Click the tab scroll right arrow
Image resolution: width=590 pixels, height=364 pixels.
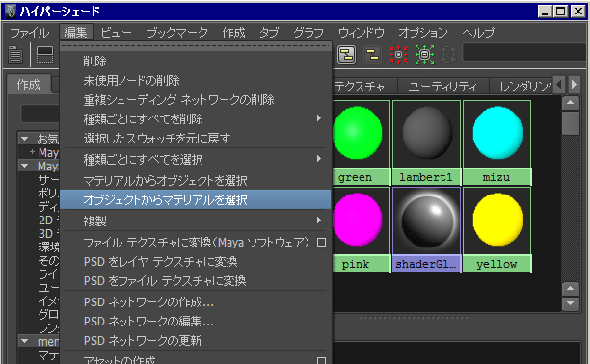click(x=574, y=84)
